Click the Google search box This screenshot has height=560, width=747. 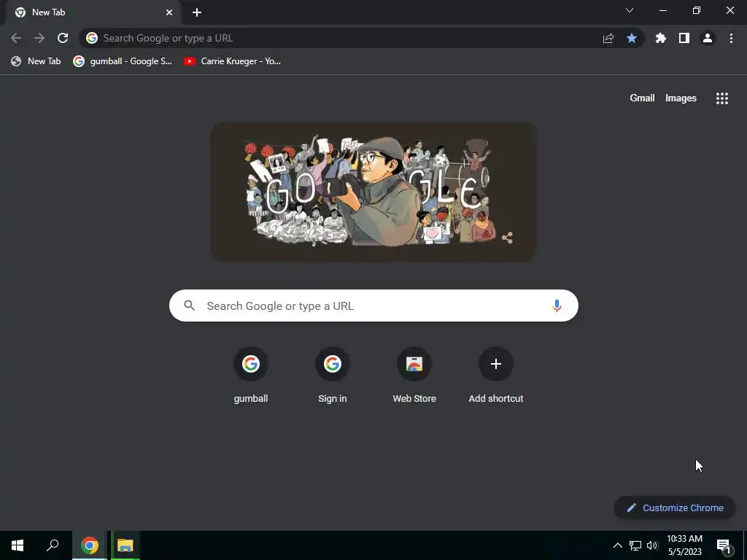click(x=373, y=306)
